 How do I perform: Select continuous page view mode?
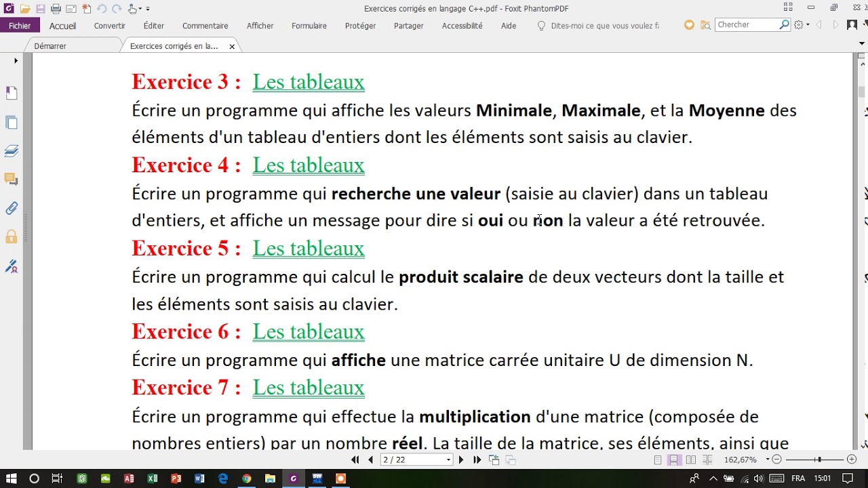[674, 460]
